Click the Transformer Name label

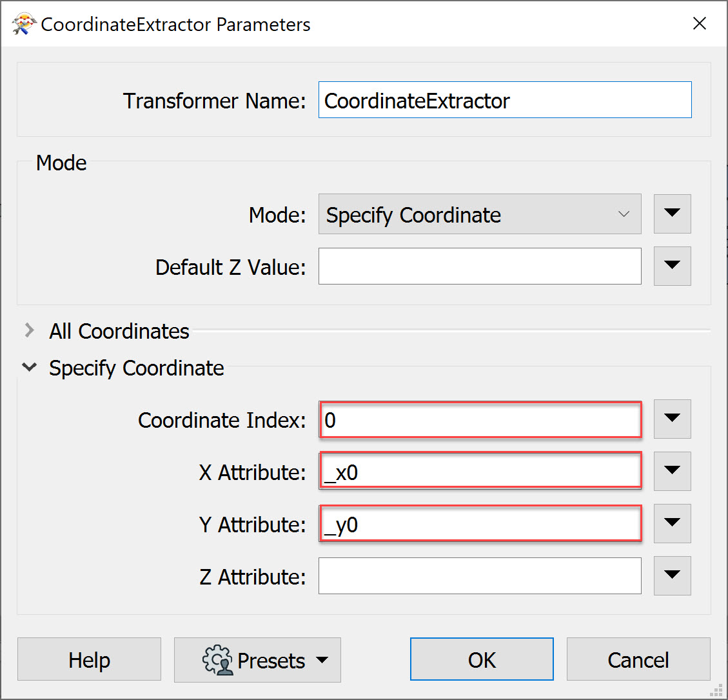point(214,101)
